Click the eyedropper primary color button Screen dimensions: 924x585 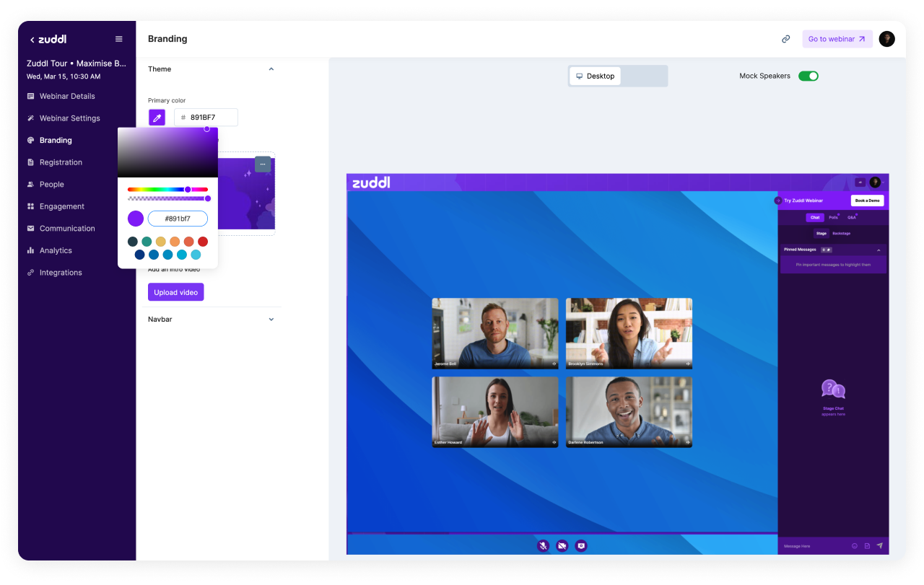[157, 118]
